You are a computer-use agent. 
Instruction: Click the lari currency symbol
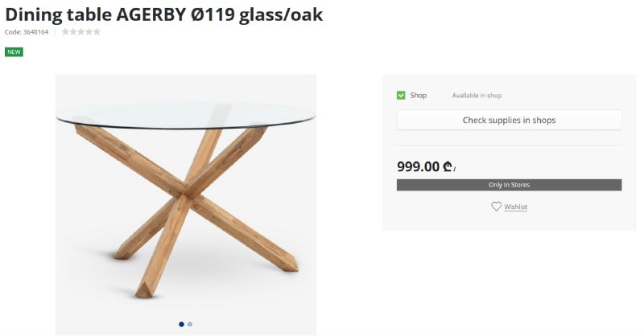(x=448, y=167)
